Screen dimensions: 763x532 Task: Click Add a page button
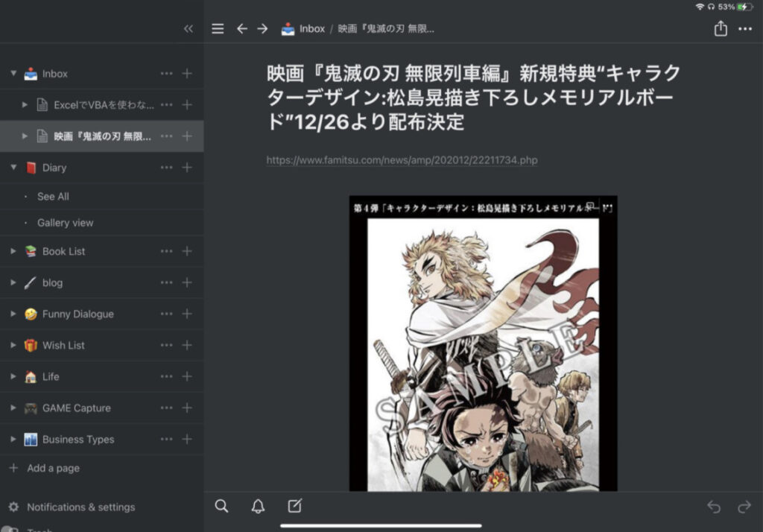(x=44, y=468)
